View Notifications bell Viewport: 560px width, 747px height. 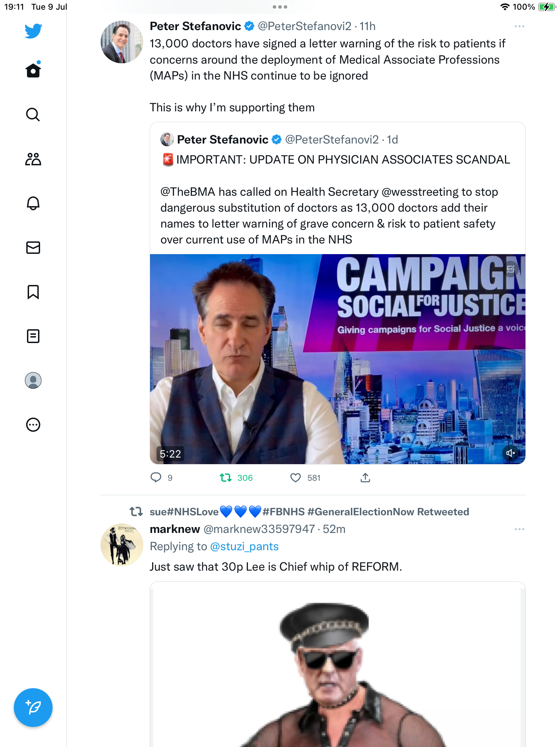pos(33,203)
